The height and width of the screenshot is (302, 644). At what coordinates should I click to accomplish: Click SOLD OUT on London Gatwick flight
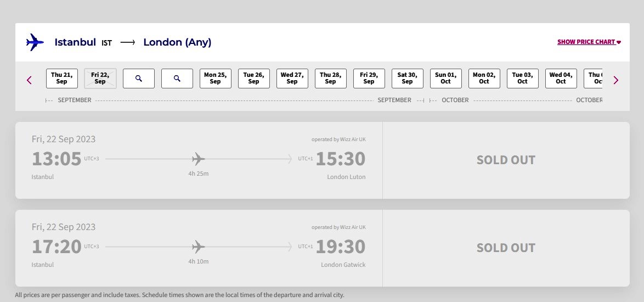[506, 248]
